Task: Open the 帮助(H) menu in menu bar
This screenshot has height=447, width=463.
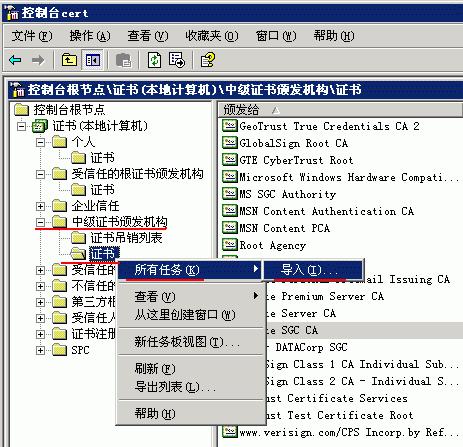Action: point(334,35)
